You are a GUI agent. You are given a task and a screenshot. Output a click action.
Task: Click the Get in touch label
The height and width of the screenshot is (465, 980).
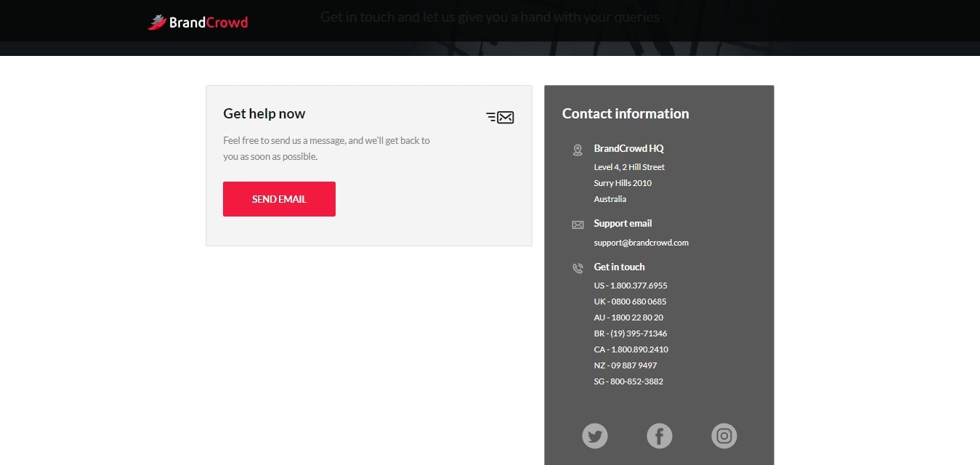[619, 267]
